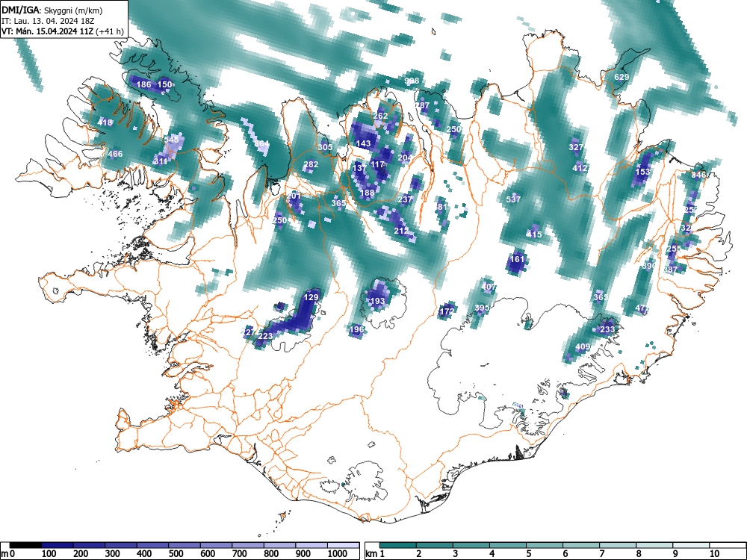Click the 129 visibility value
The height and width of the screenshot is (560, 747).
(x=311, y=297)
